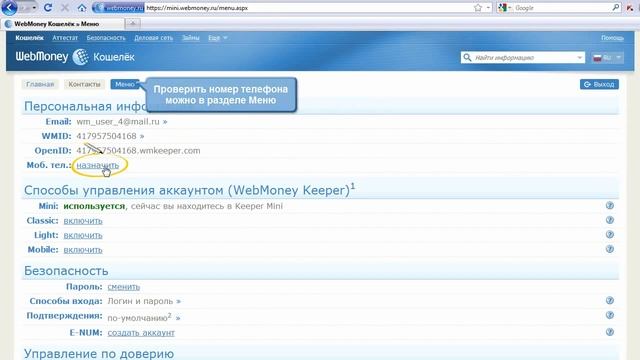
Task: Click включить link for Mobile
Action: (x=83, y=250)
